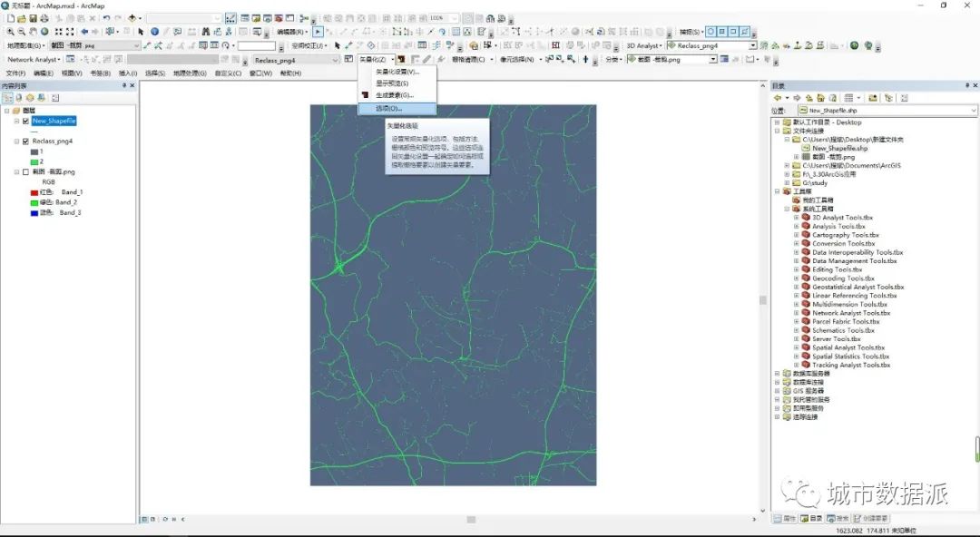
Task: Undo the last action
Action: [106, 19]
